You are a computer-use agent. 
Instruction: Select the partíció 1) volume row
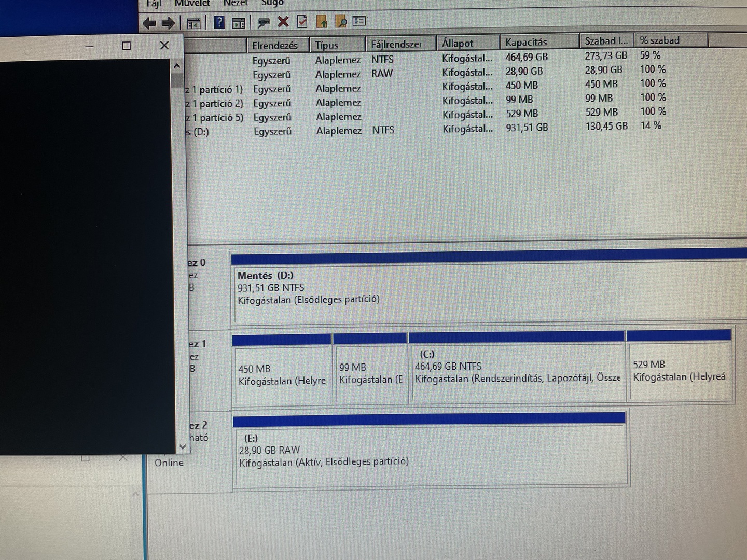pos(425,87)
